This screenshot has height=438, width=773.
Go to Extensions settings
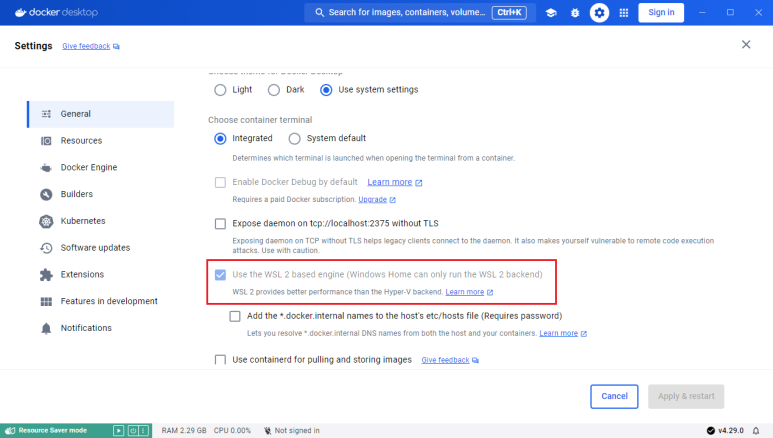[101, 275]
